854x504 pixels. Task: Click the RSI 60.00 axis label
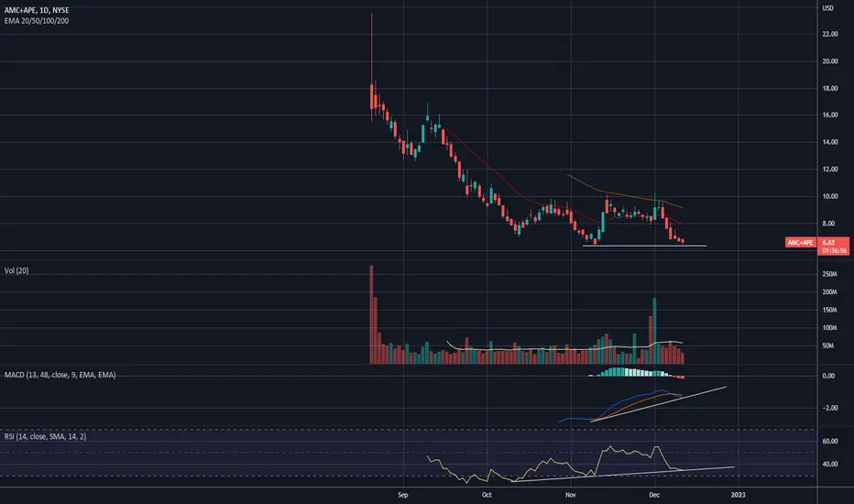pyautogui.click(x=830, y=442)
